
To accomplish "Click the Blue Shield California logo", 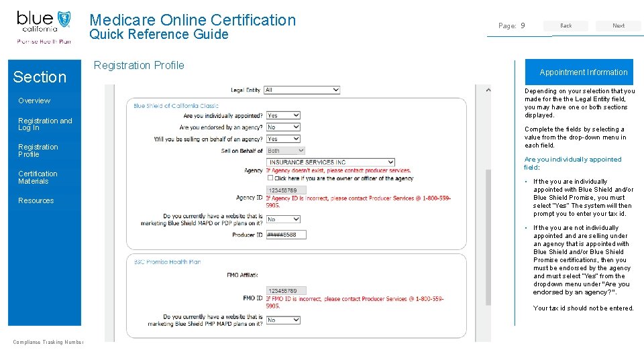I will coord(44,27).
